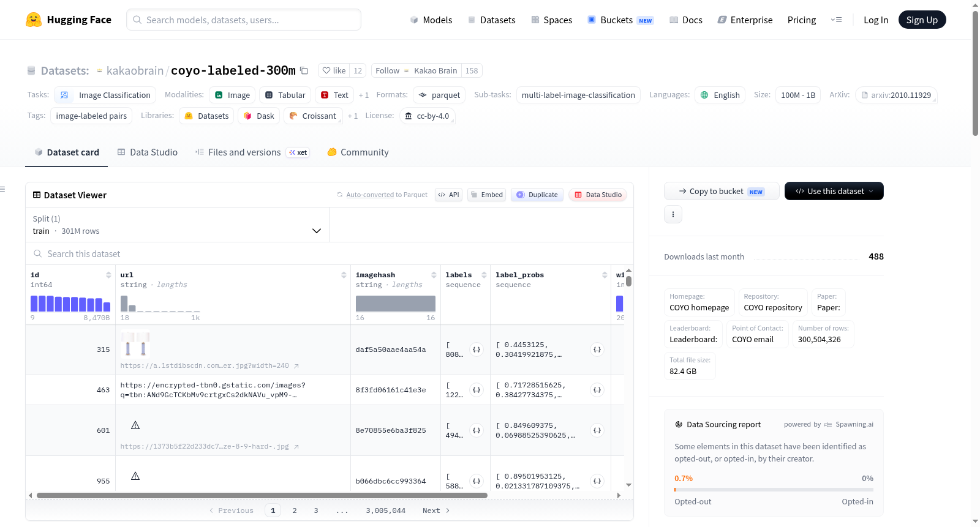Open Datasets in the top navigation
Screen dimensions: 980x527
coord(491,20)
